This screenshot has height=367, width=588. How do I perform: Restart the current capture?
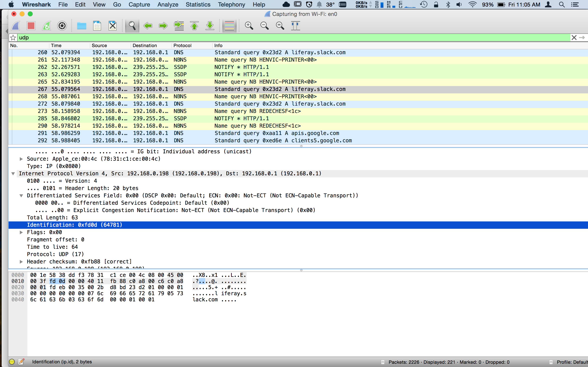tap(46, 26)
